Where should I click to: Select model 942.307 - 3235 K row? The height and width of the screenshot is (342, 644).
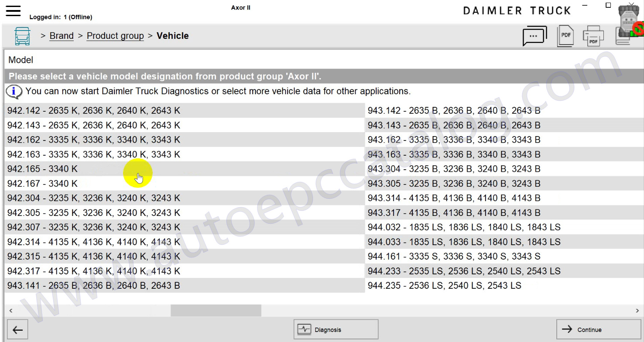[93, 227]
